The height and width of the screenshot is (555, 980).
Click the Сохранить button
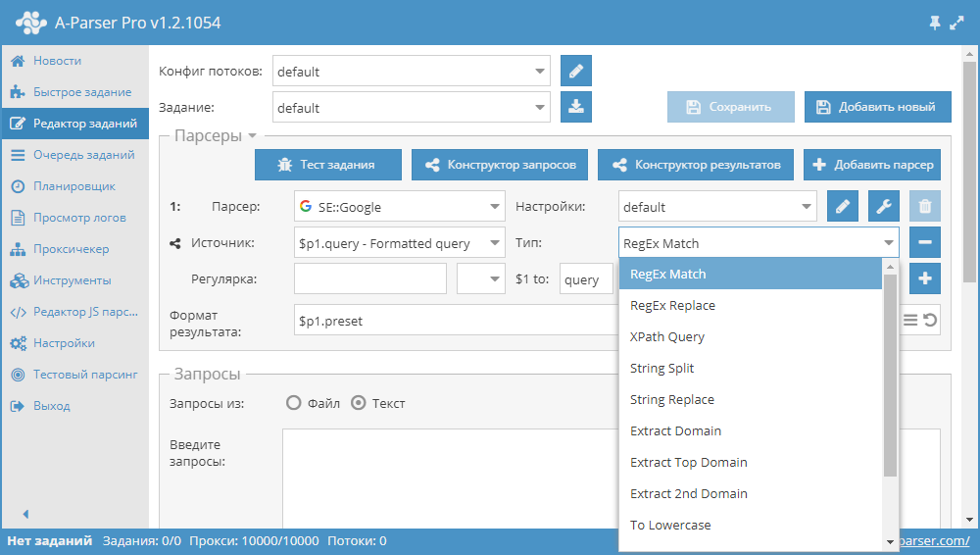click(x=731, y=107)
